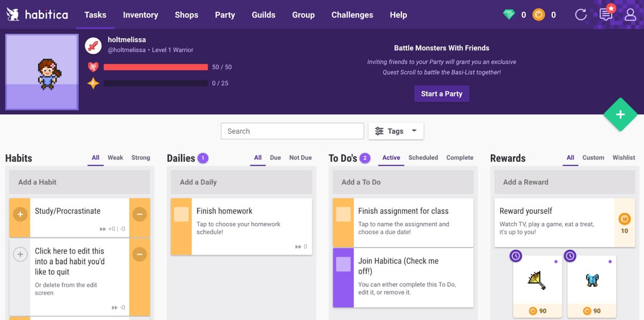The width and height of the screenshot is (644, 320).
Task: Score plus on Study/Procrastinate habit
Action: [x=20, y=214]
